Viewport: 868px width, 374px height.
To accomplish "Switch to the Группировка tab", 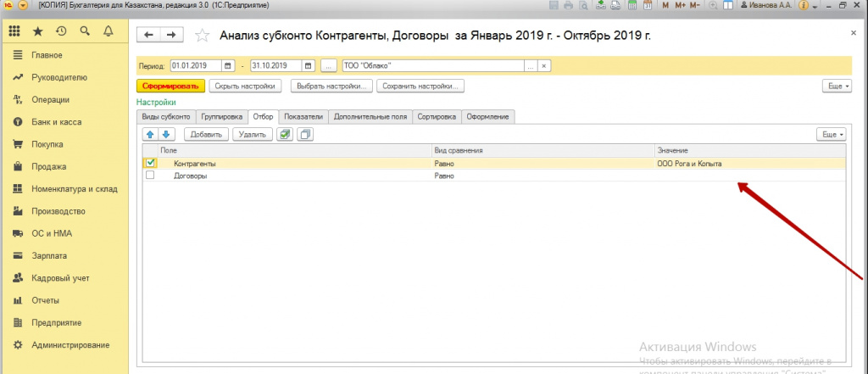I will (222, 116).
